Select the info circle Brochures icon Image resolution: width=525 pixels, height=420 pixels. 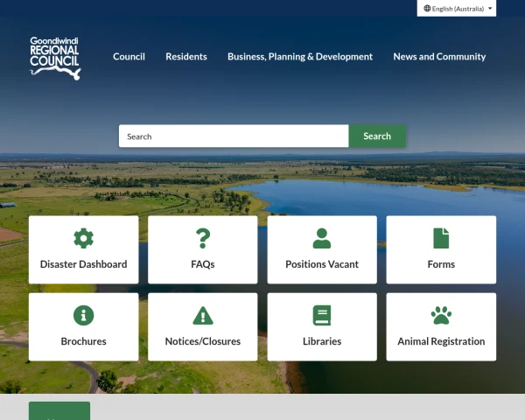(83, 315)
